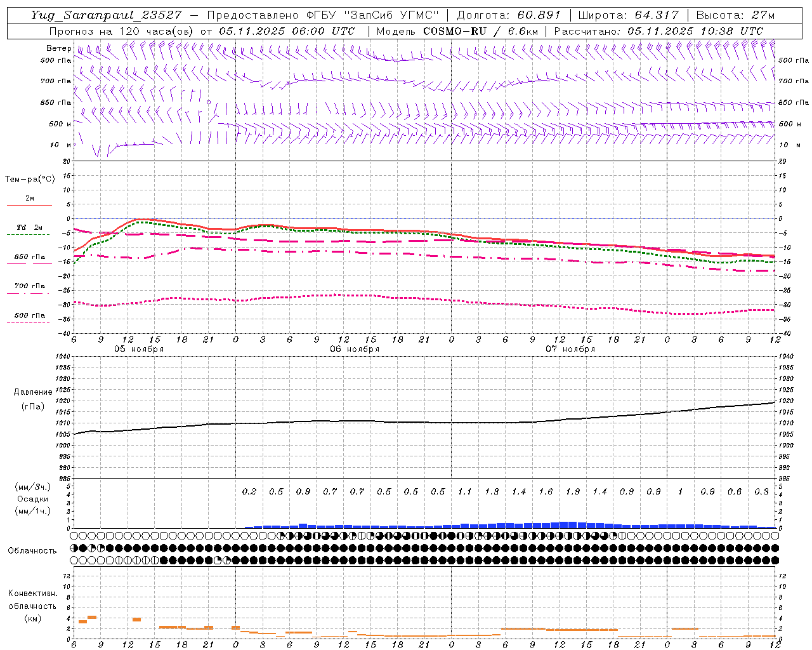812x650 pixels.
Task: Click the 1.9 peak precipitation value
Action: [x=573, y=491]
